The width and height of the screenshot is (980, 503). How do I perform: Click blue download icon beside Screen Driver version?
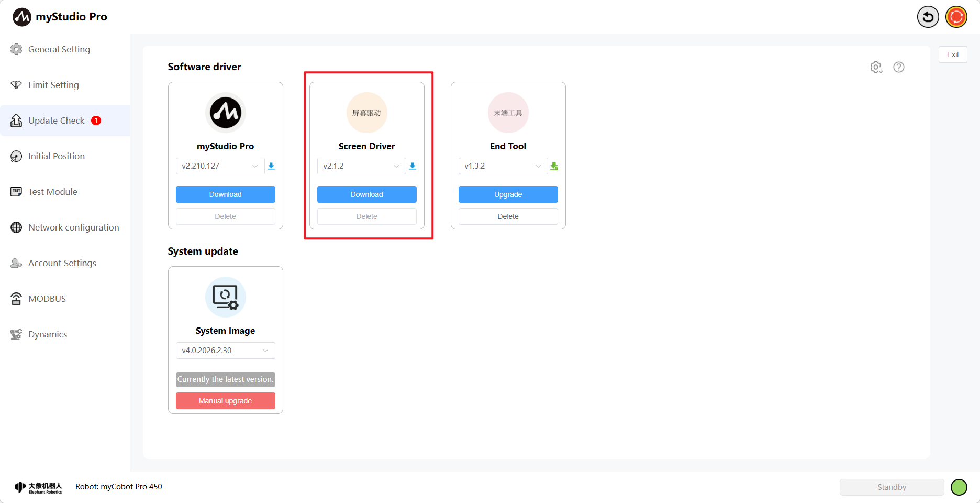pyautogui.click(x=413, y=166)
